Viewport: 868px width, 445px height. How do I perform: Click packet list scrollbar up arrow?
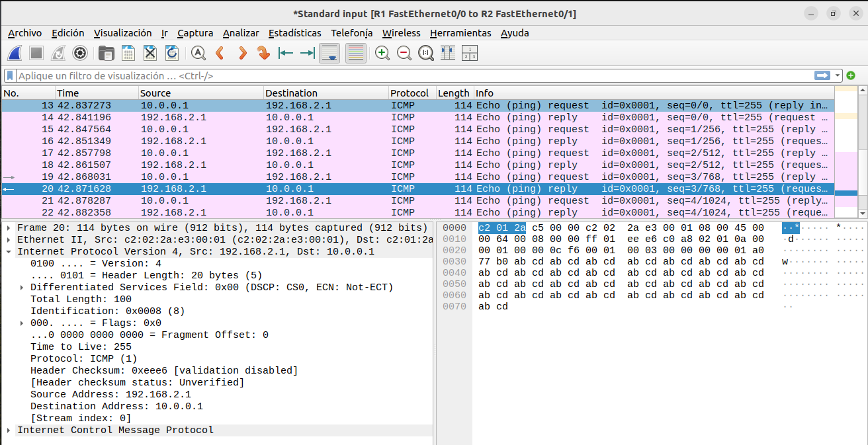point(862,91)
